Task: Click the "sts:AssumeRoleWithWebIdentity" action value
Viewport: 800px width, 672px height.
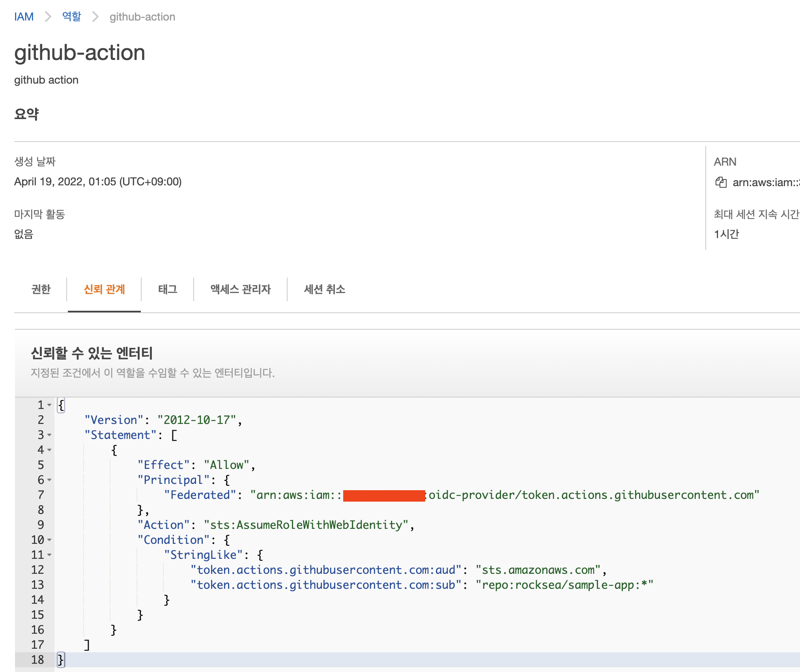Action: tap(306, 525)
